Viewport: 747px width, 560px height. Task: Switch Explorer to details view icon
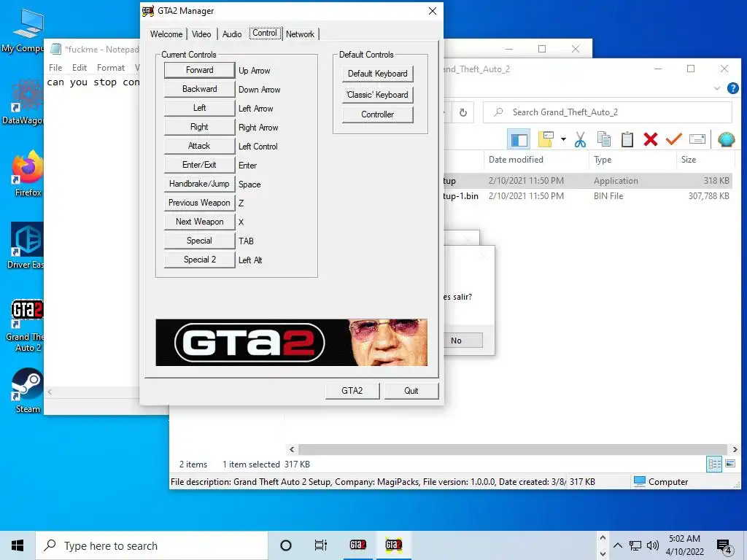(x=714, y=463)
